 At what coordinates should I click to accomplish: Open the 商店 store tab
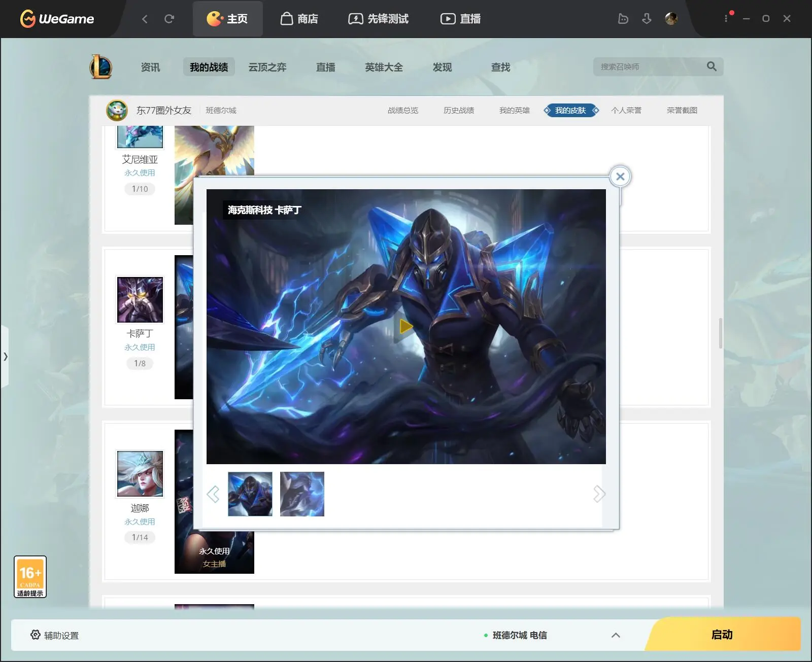pyautogui.click(x=299, y=19)
